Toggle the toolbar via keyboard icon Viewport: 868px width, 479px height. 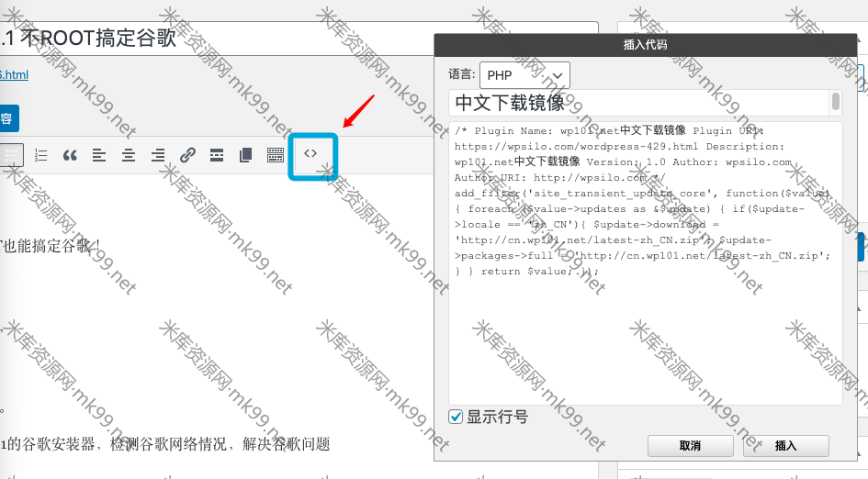pyautogui.click(x=276, y=155)
